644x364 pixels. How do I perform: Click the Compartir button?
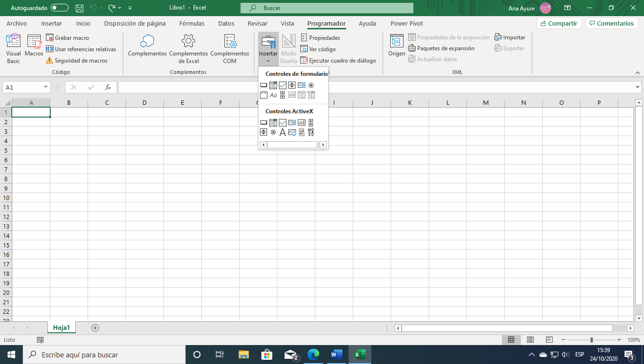coord(559,23)
